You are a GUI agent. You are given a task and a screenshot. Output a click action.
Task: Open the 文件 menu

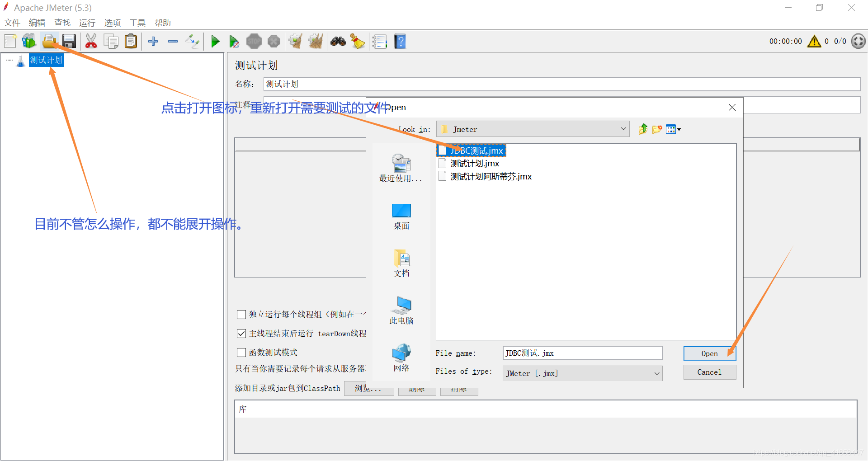click(x=12, y=23)
